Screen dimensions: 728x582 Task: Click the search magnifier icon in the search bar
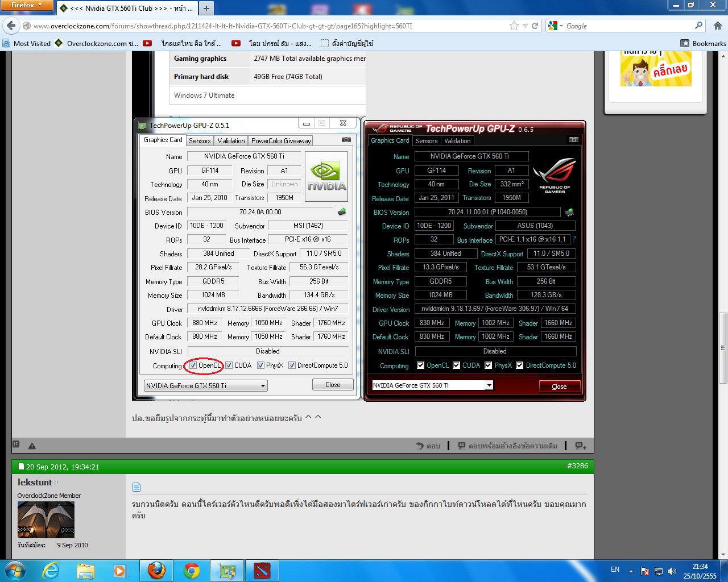pyautogui.click(x=699, y=26)
